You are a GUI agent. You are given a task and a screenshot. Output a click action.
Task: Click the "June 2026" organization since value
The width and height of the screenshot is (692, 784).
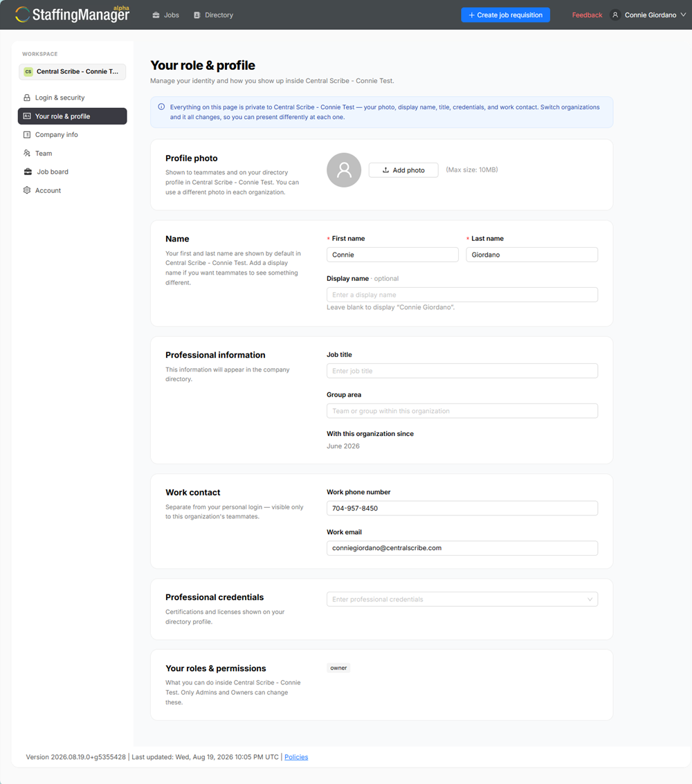coord(343,446)
